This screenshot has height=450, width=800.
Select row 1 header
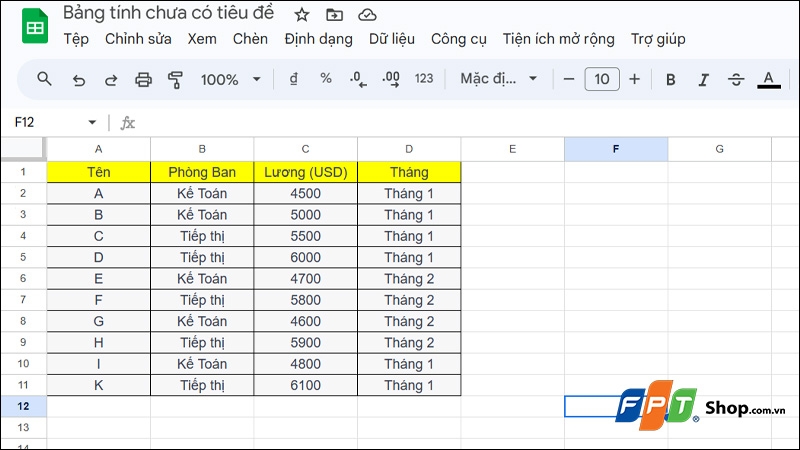(x=23, y=172)
